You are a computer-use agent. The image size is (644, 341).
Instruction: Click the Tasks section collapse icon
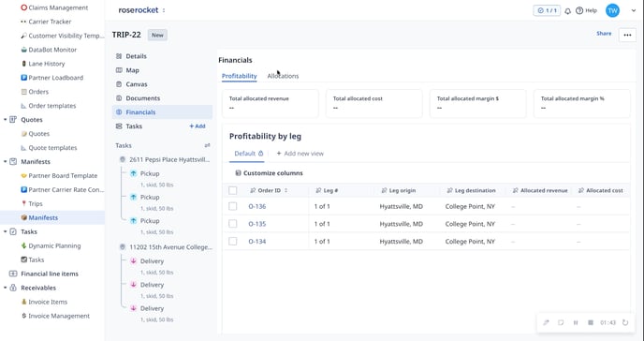(x=207, y=145)
